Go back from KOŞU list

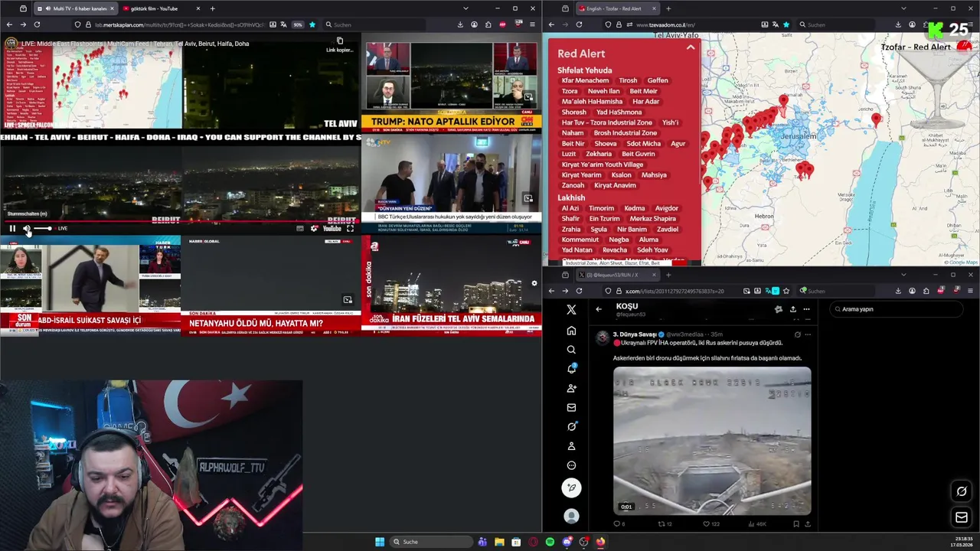(x=599, y=309)
